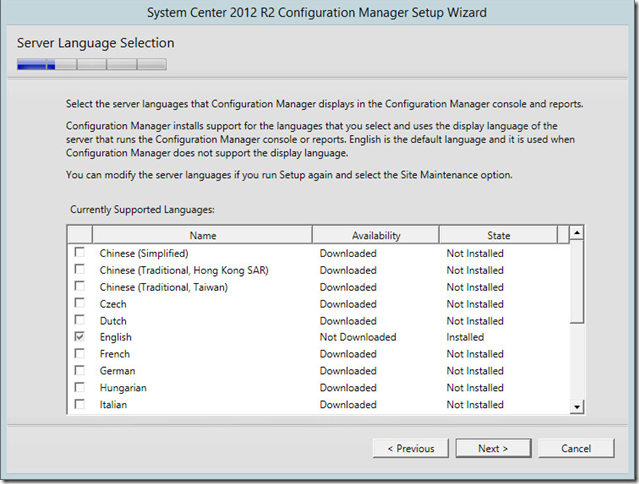The height and width of the screenshot is (484, 639).
Task: Click the State column header
Action: [x=498, y=236]
